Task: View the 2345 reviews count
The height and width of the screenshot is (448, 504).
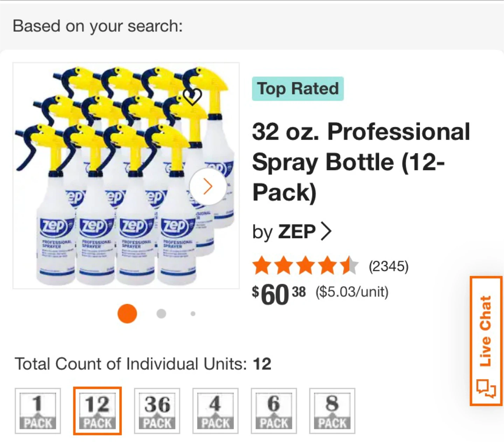Action: pyautogui.click(x=388, y=266)
